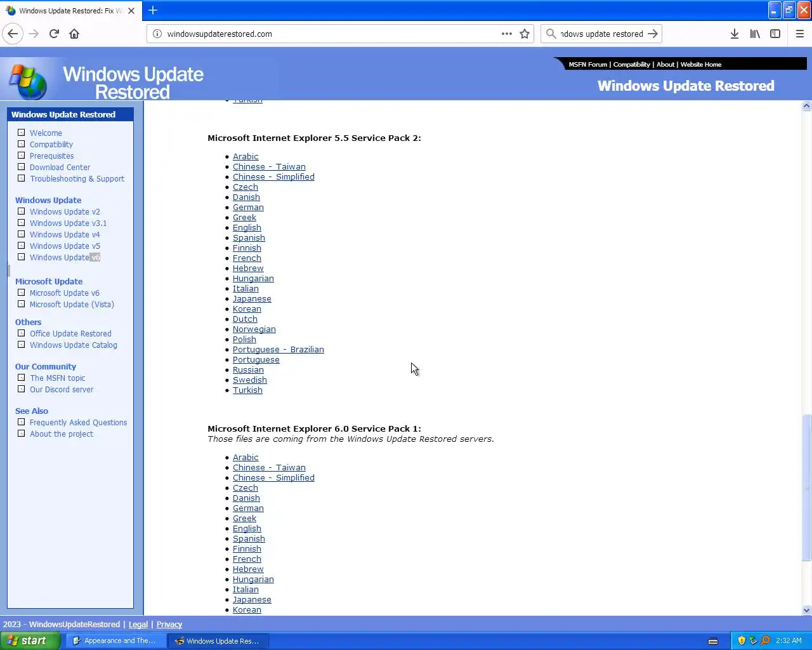The height and width of the screenshot is (650, 812).
Task: Open the Firefox hamburger menu
Action: tap(800, 34)
